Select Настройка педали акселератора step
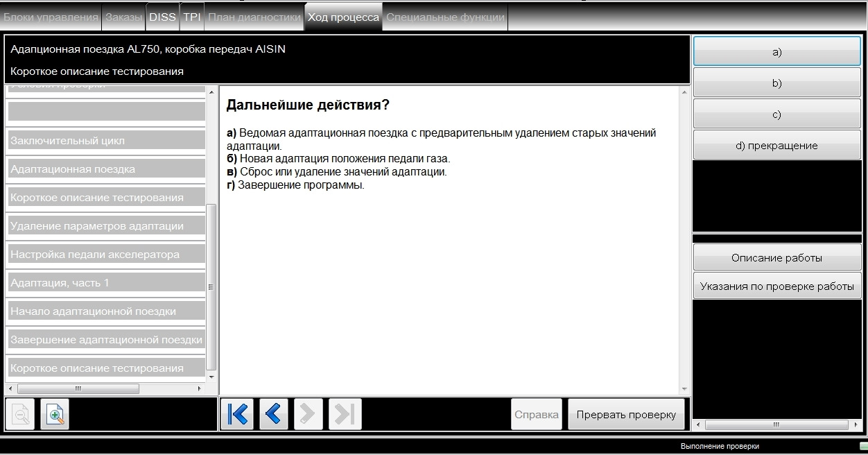Viewport: 868px width, 455px height. click(x=106, y=254)
